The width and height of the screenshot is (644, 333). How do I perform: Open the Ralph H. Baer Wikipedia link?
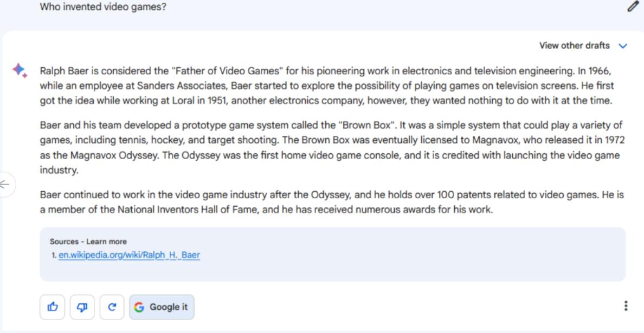click(x=129, y=255)
